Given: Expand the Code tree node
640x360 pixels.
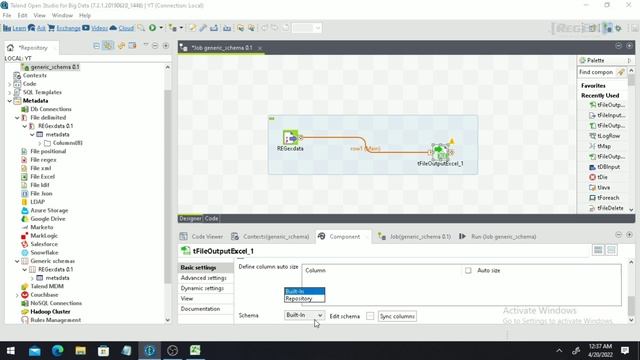Looking at the screenshot, I should 10,84.
